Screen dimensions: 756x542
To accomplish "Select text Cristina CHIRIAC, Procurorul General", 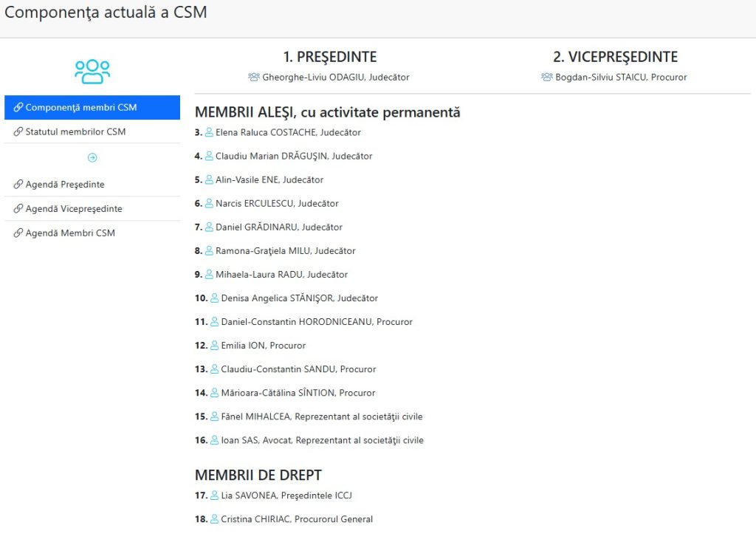I will click(x=297, y=519).
